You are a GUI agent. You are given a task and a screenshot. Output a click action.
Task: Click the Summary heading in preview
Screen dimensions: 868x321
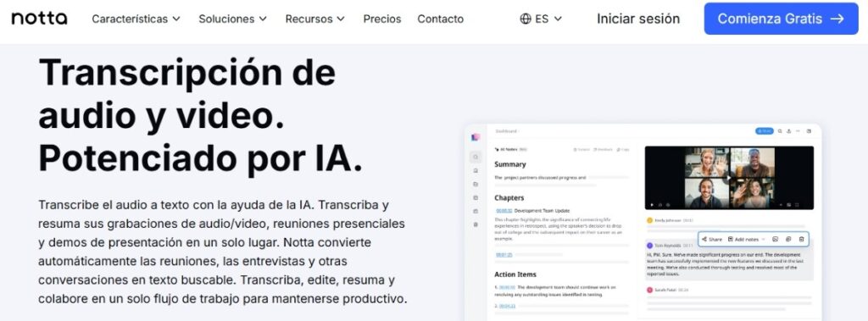coord(509,164)
